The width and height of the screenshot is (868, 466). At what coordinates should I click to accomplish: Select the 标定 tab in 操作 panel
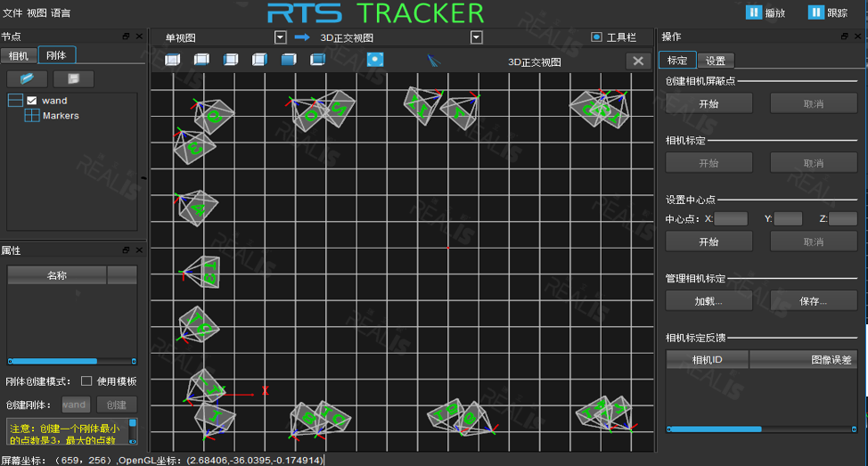pyautogui.click(x=677, y=60)
